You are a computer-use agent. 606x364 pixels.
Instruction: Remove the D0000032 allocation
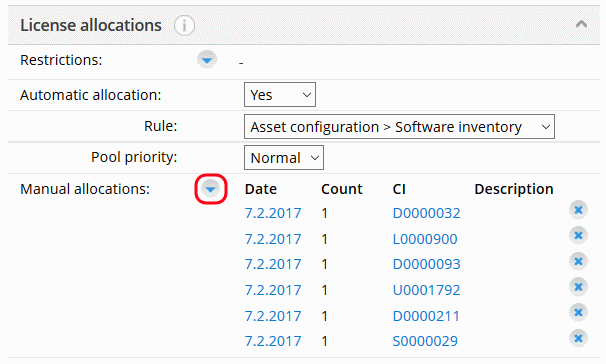pos(578,210)
